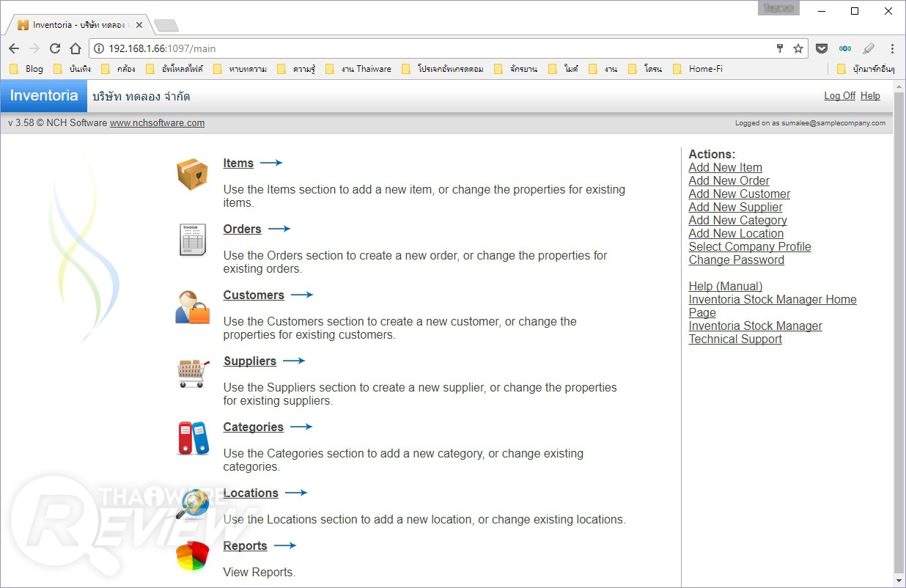
Task: Click the browser home icon
Action: 75,48
